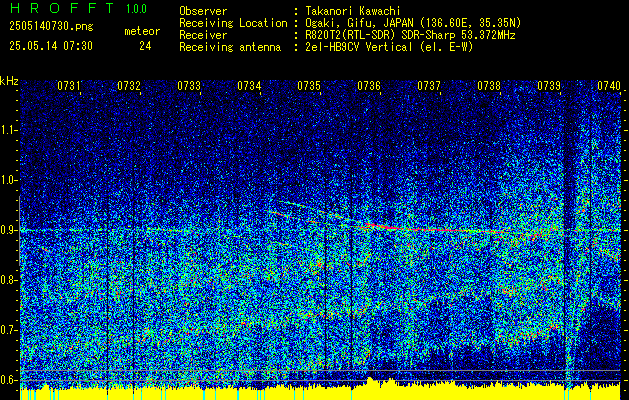Click the 2el-HB9CV Vertical antenna description
The image size is (629, 400).
point(389,47)
